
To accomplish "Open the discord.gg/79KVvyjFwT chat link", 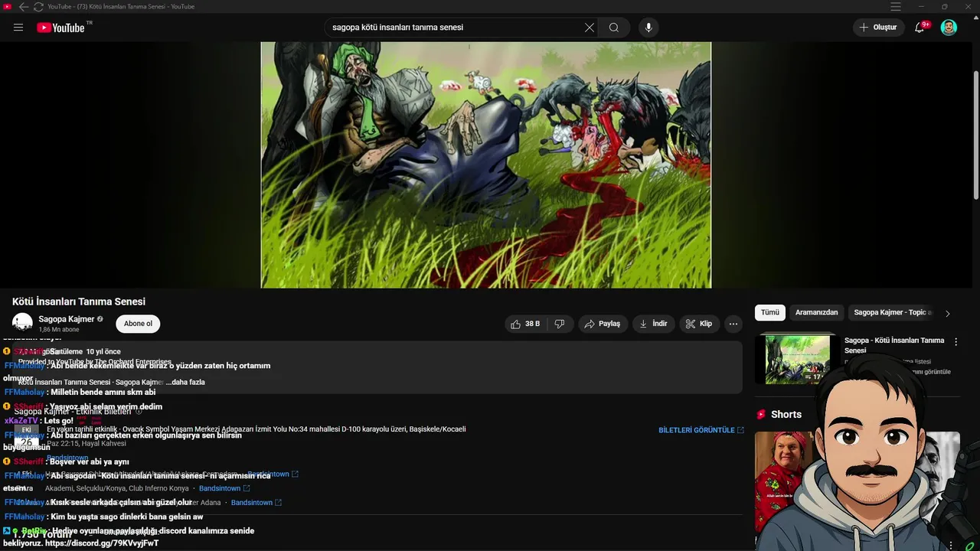I will click(x=102, y=543).
